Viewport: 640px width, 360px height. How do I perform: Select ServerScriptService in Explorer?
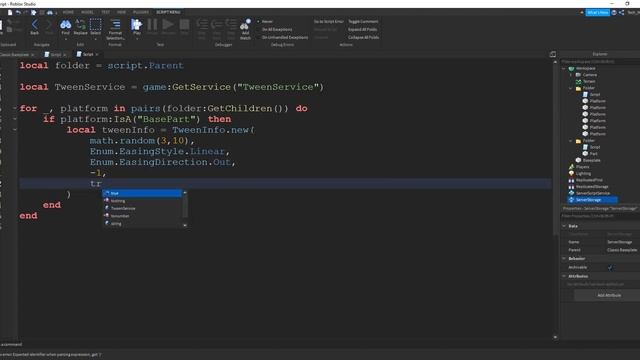[x=593, y=193]
